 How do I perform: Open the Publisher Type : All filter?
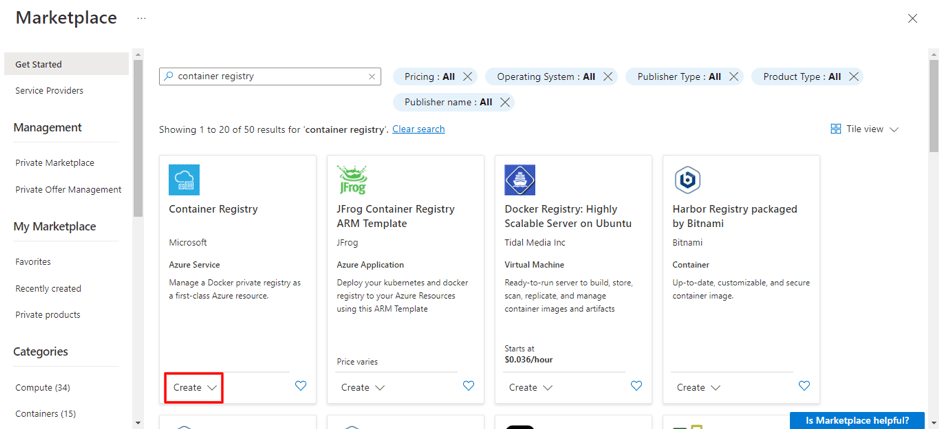click(x=678, y=77)
